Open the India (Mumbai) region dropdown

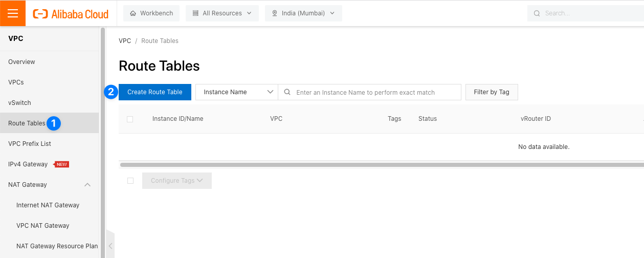tap(303, 13)
